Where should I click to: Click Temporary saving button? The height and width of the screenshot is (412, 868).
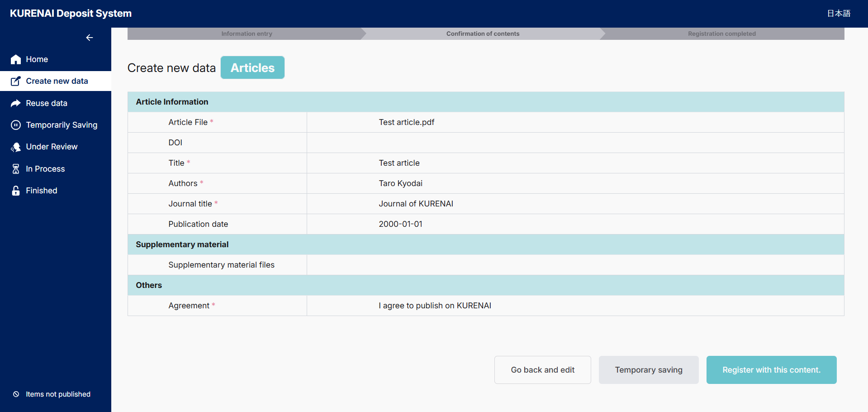pyautogui.click(x=649, y=370)
